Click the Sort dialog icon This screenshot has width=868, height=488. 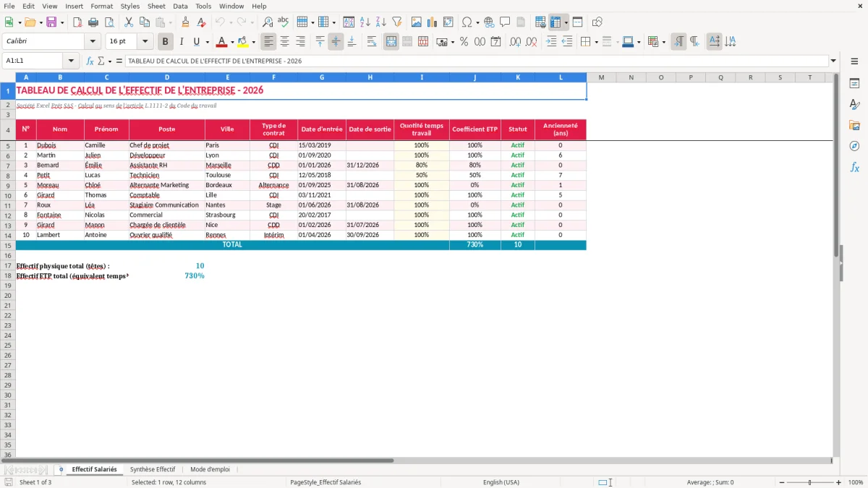(x=349, y=22)
